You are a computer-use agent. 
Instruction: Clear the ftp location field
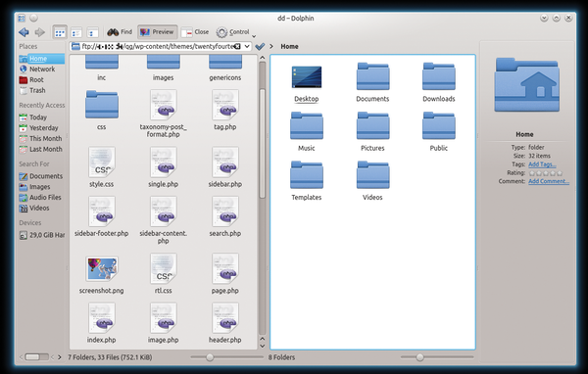click(x=237, y=46)
